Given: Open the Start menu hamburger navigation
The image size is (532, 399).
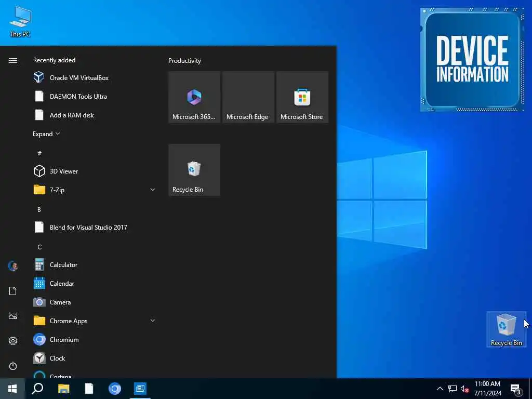Looking at the screenshot, I should coord(13,60).
